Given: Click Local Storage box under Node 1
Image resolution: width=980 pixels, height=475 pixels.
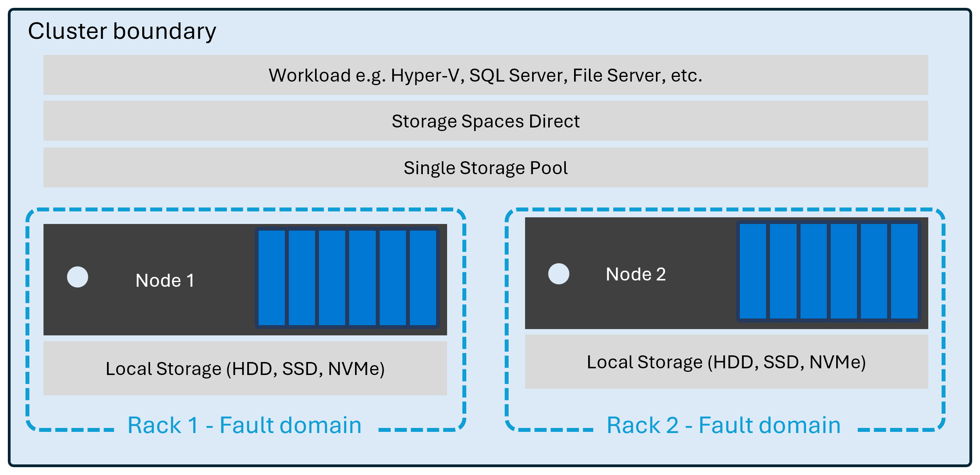Looking at the screenshot, I should pos(245,369).
